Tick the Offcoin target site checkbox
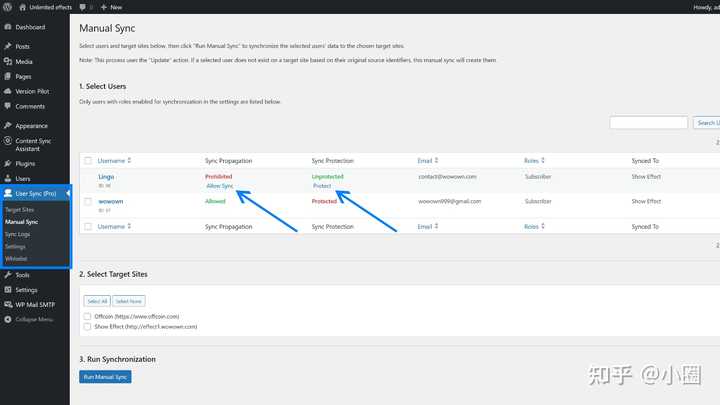Screen dimensions: 720x405 pyautogui.click(x=88, y=316)
